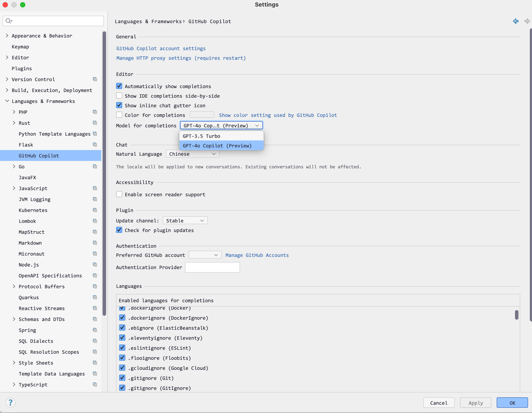The width and height of the screenshot is (532, 413).
Task: Click project-level icon beside MapStruct
Action: (x=95, y=232)
